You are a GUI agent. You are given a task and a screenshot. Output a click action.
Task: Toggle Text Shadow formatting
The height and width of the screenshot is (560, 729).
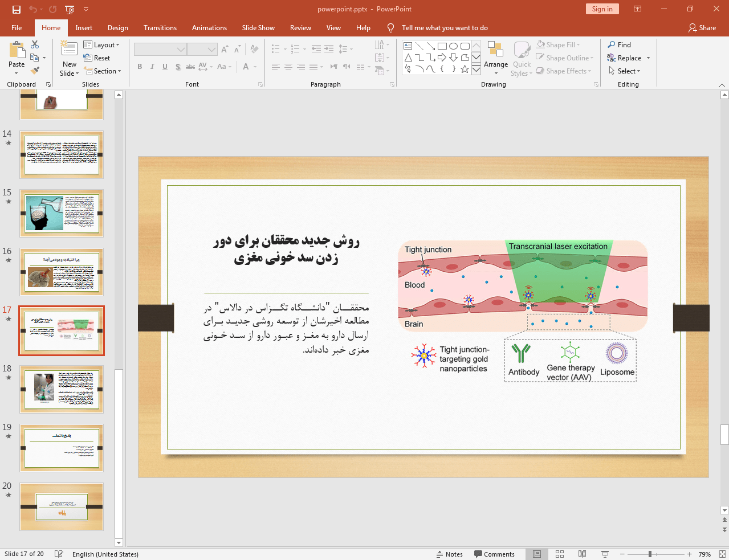pyautogui.click(x=178, y=67)
